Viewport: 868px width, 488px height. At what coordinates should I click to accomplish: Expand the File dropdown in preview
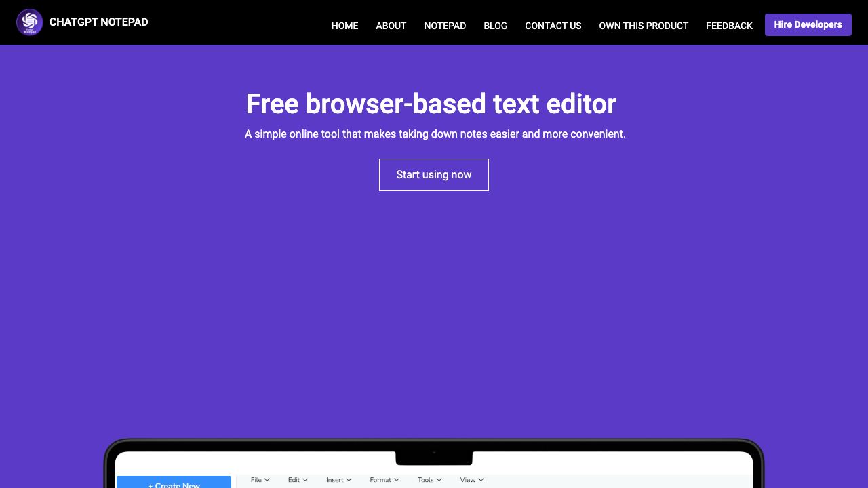click(x=260, y=480)
